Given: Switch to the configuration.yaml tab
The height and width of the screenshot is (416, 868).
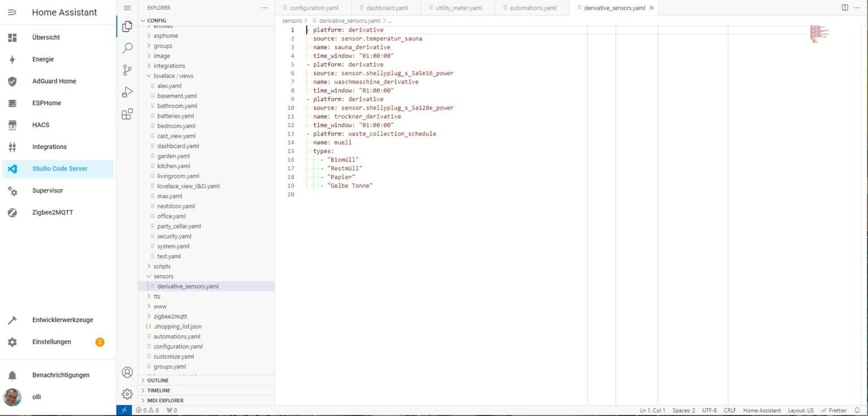Looking at the screenshot, I should 314,8.
